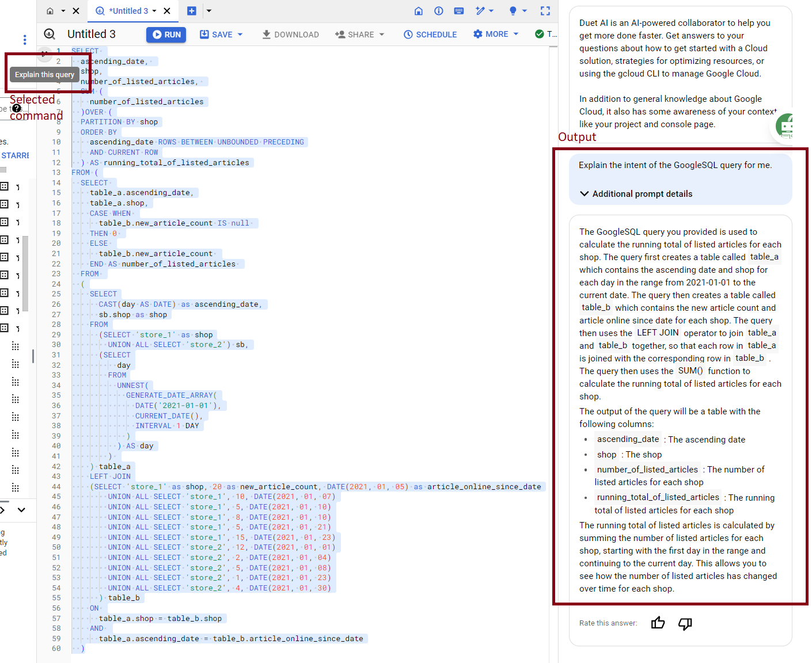Click line number 60 in the gutter

point(56,649)
